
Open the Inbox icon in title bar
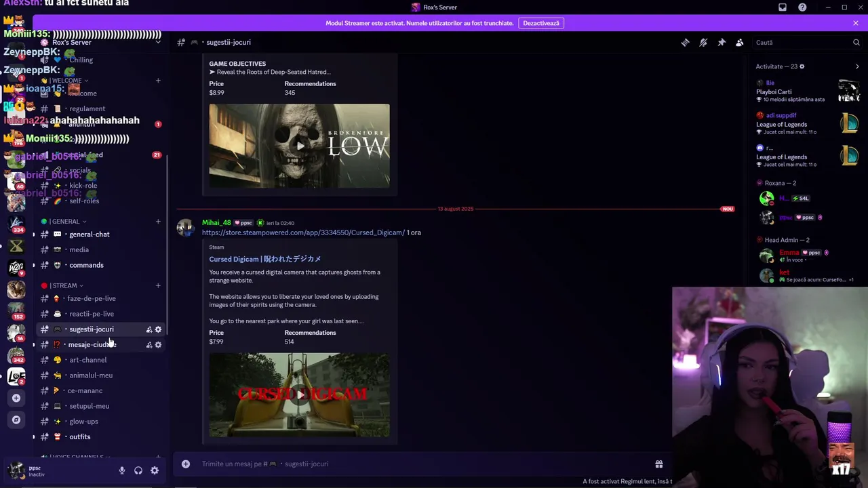point(783,7)
